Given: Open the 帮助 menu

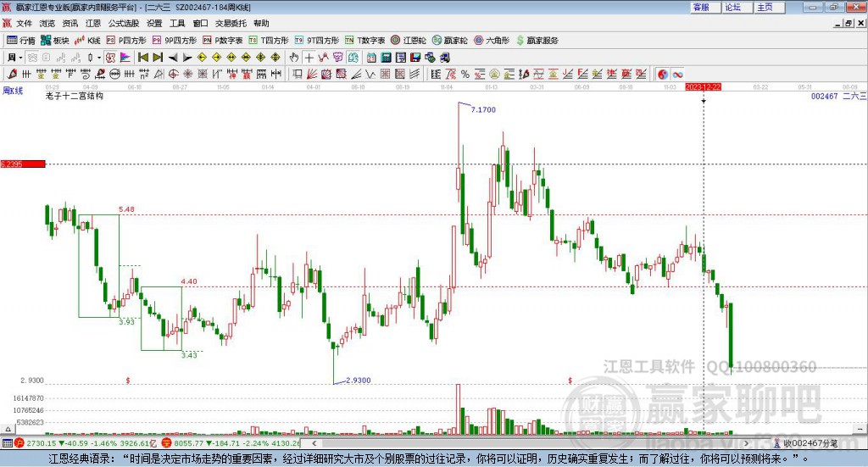Looking at the screenshot, I should (261, 23).
